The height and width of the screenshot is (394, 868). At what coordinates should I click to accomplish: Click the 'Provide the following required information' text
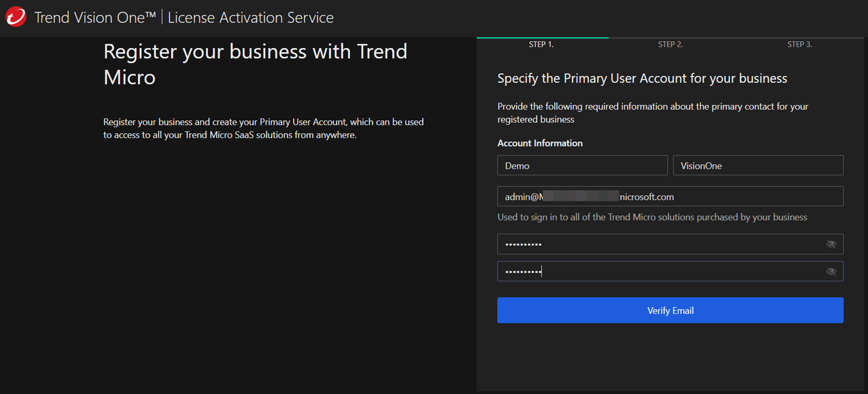[652, 112]
